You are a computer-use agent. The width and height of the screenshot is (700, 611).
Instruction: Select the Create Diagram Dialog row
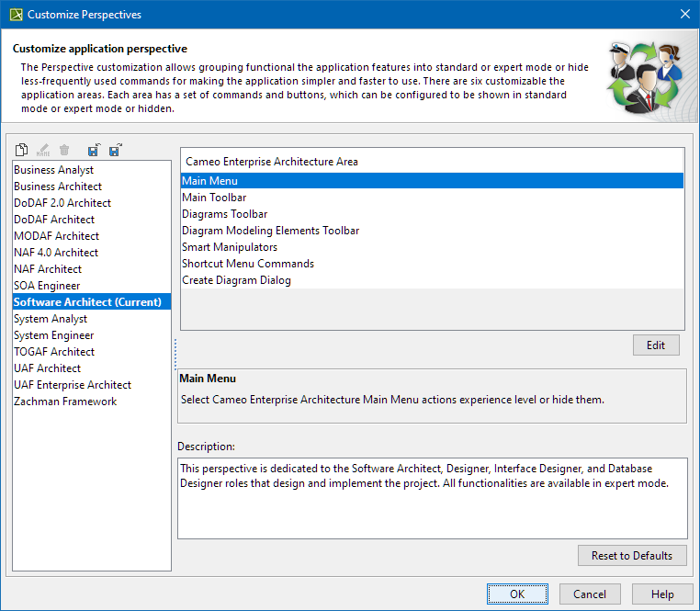click(x=432, y=279)
